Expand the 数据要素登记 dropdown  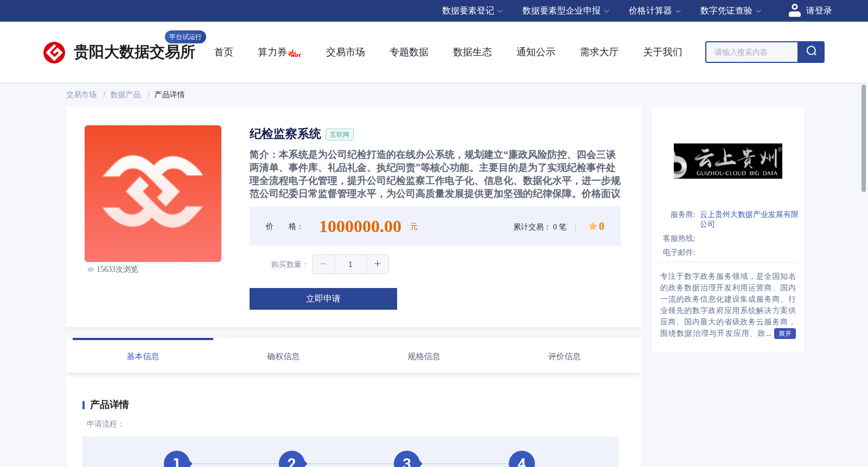point(473,11)
